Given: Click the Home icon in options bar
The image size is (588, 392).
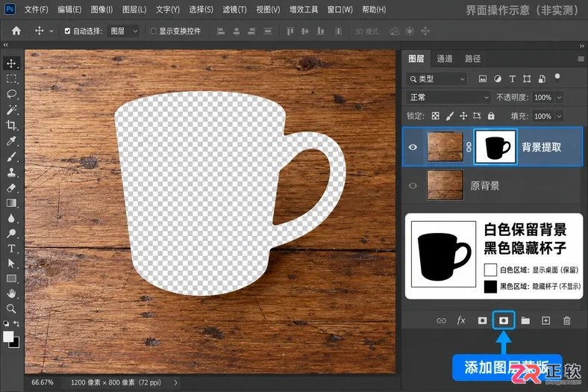Looking at the screenshot, I should click(16, 31).
